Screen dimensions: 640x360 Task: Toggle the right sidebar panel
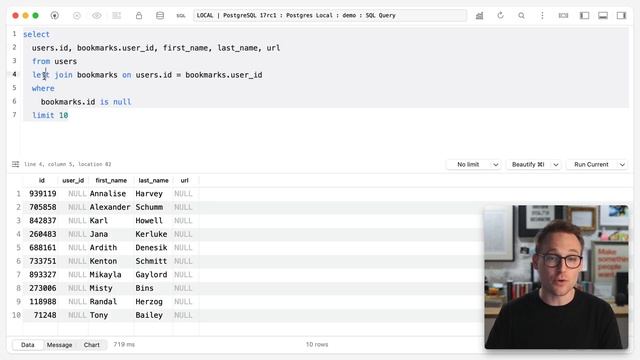click(x=621, y=16)
